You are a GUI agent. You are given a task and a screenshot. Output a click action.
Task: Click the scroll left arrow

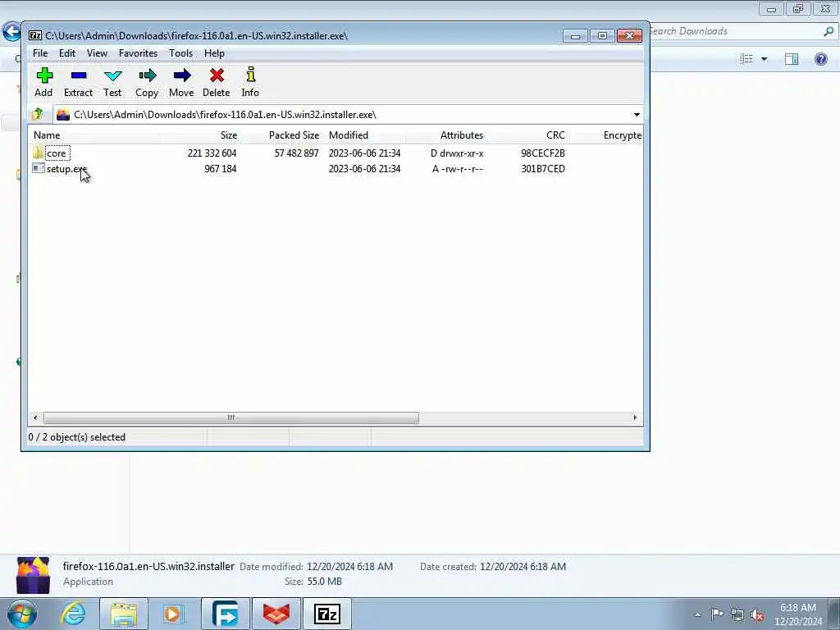pos(35,418)
